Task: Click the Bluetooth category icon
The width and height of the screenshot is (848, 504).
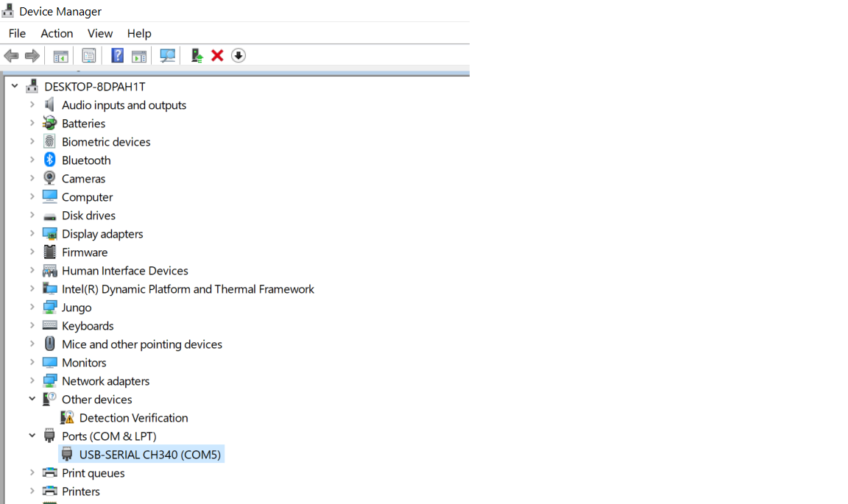Action: (x=50, y=160)
